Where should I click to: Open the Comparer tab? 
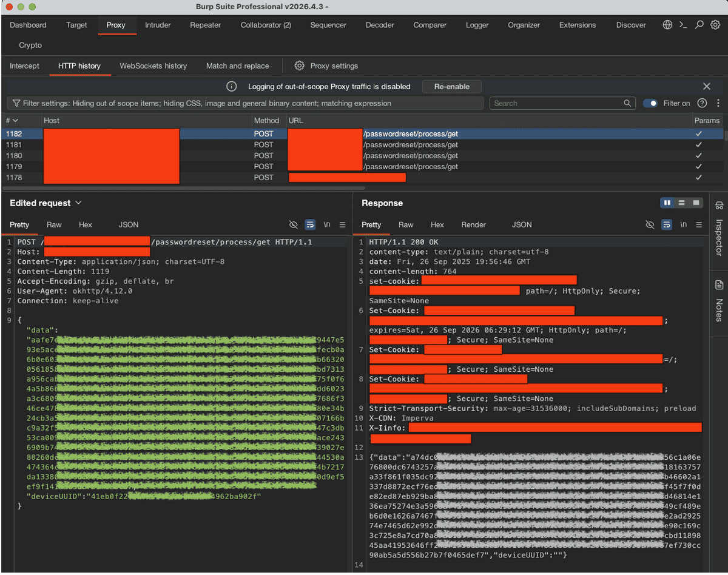pyautogui.click(x=430, y=25)
